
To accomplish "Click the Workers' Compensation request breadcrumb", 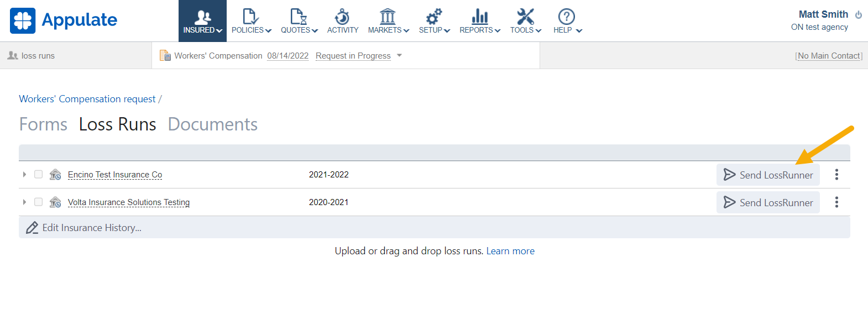I will click(x=87, y=99).
